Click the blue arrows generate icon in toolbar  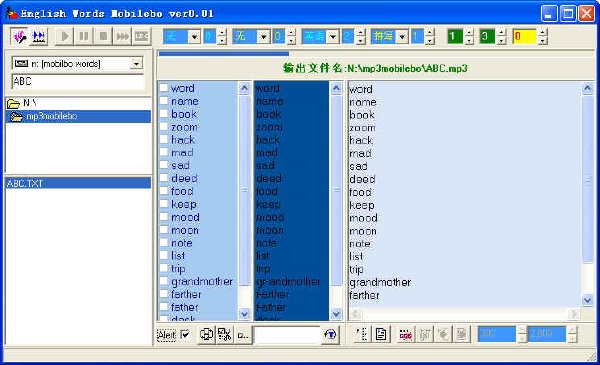point(39,37)
